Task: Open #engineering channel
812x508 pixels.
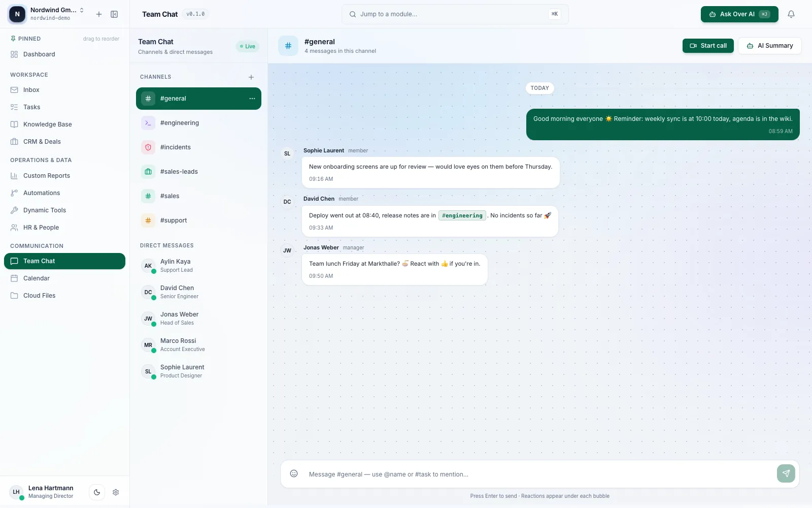Action: [198, 123]
